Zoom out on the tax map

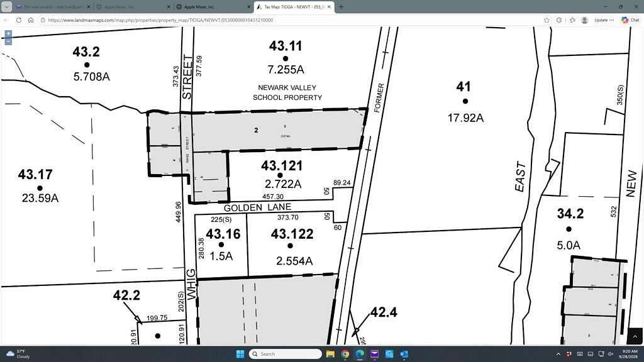click(8, 41)
